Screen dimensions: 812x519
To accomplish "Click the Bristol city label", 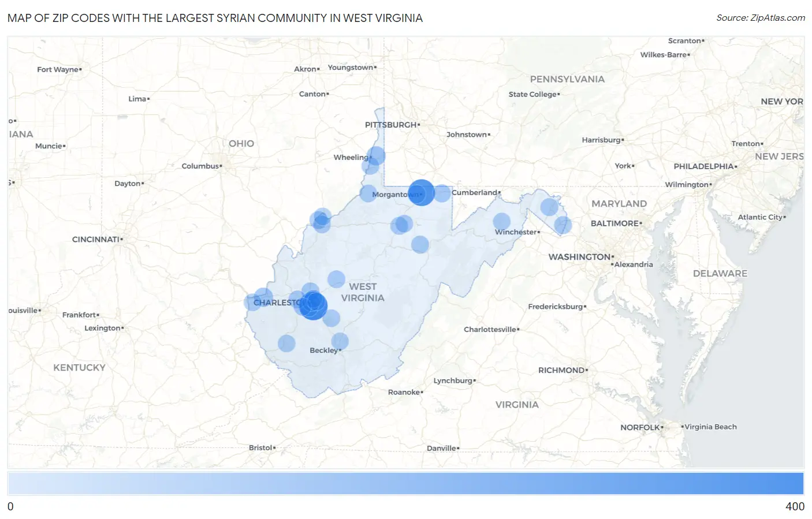I will point(260,447).
